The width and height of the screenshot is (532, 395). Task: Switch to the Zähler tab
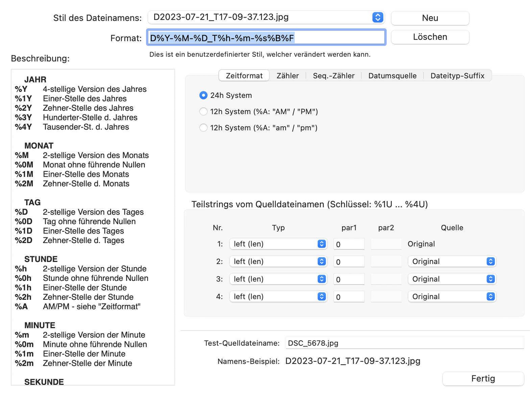(287, 76)
